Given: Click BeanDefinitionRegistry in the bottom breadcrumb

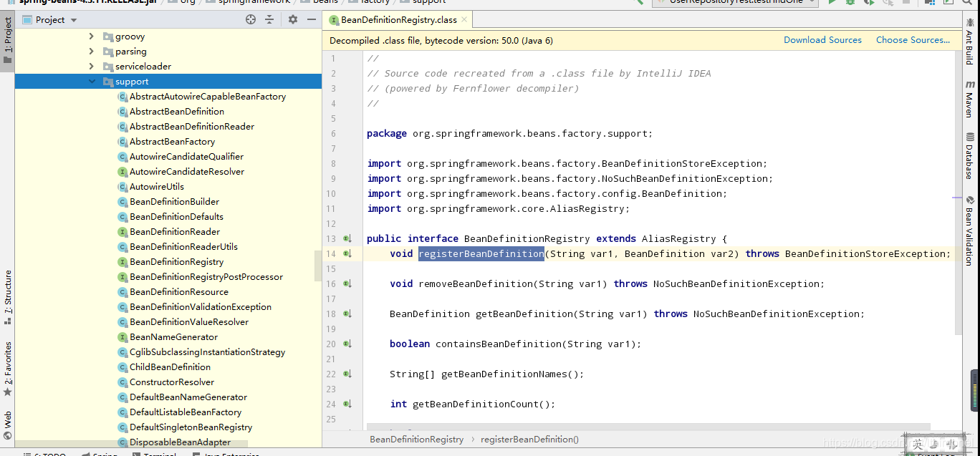Looking at the screenshot, I should click(x=416, y=439).
